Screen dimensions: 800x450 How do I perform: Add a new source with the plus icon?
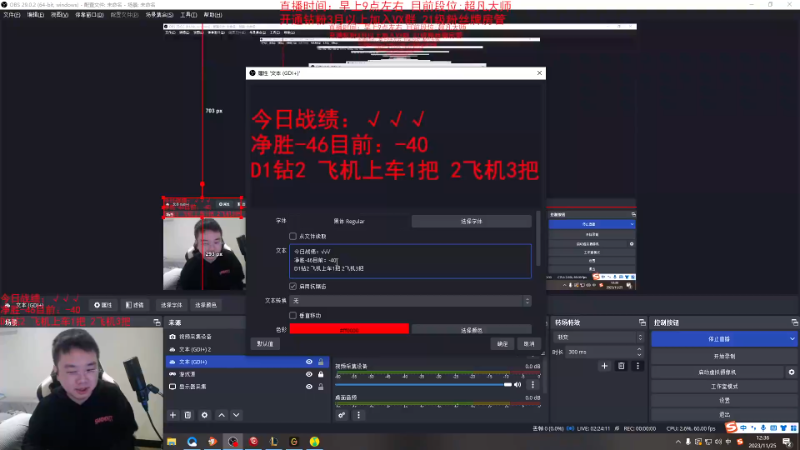pos(173,415)
